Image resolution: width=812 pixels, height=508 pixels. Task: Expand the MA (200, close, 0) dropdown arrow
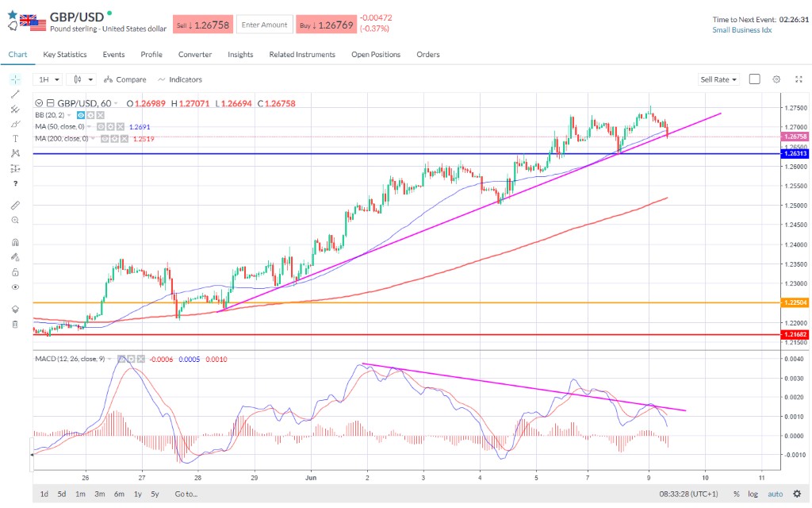pyautogui.click(x=94, y=138)
